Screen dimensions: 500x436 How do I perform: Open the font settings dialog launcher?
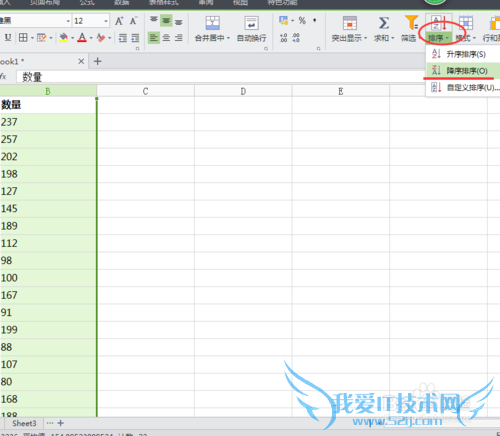pyautogui.click(x=137, y=49)
